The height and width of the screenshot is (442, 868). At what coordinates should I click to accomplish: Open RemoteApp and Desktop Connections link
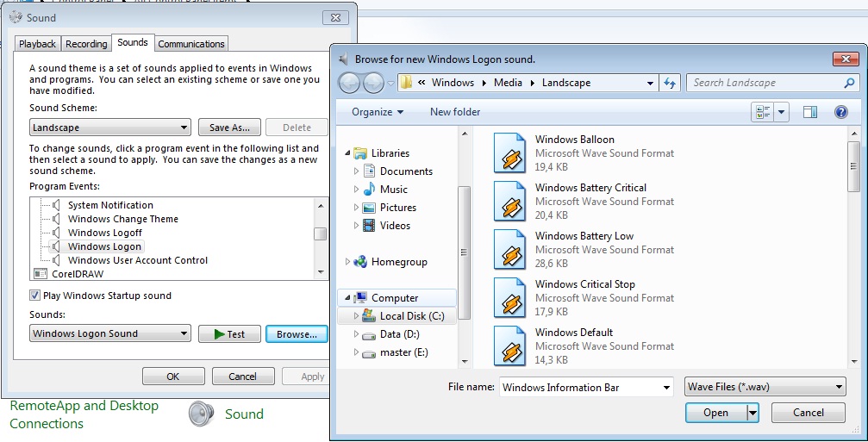(84, 414)
